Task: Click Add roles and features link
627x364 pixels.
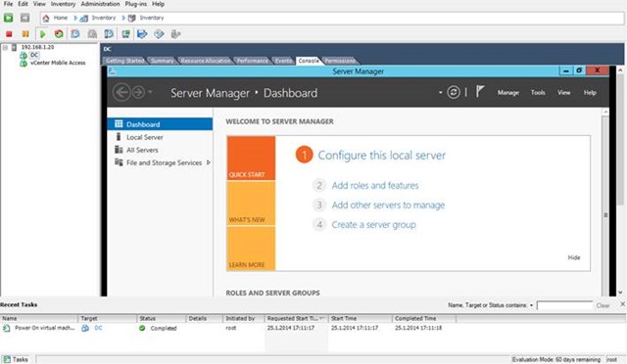Action: pos(375,185)
